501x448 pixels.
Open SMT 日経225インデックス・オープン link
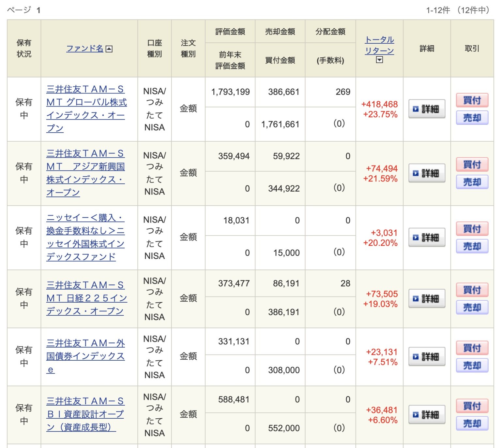click(x=86, y=298)
